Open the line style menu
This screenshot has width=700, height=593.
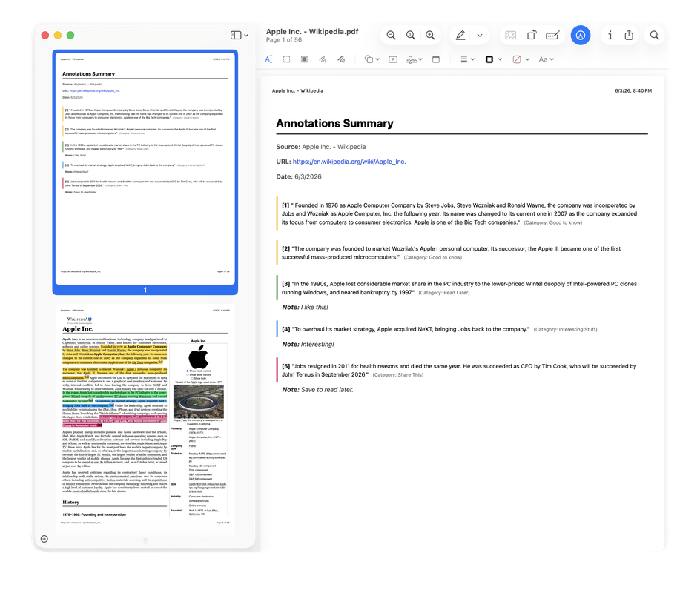[x=467, y=59]
